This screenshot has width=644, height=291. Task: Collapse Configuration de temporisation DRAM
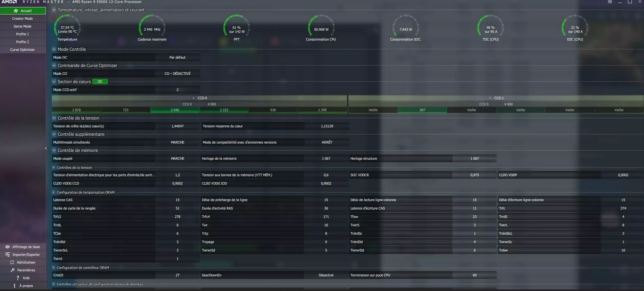point(54,192)
